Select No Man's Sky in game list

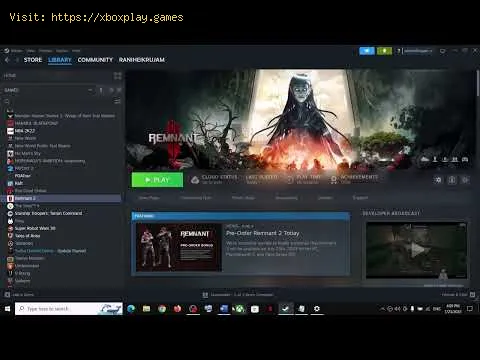(x=27, y=153)
